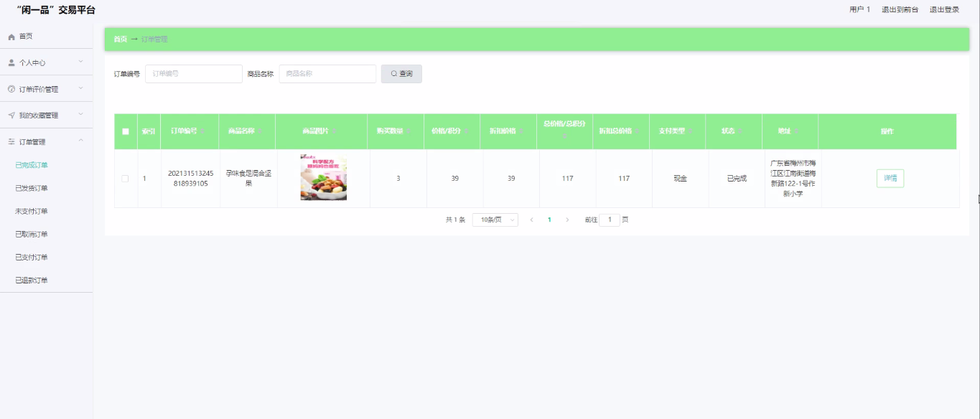Click the settings icon beside 订单管理
This screenshot has width=980, height=419.
pos(11,142)
